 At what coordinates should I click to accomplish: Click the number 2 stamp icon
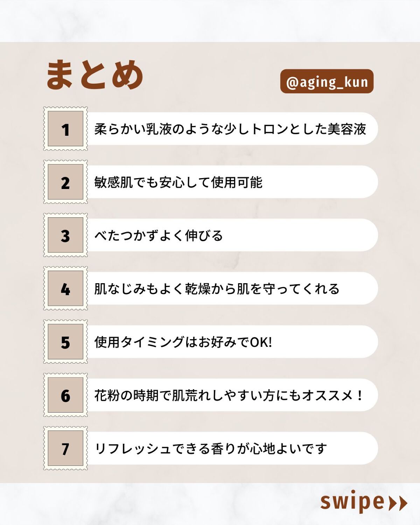coord(65,182)
